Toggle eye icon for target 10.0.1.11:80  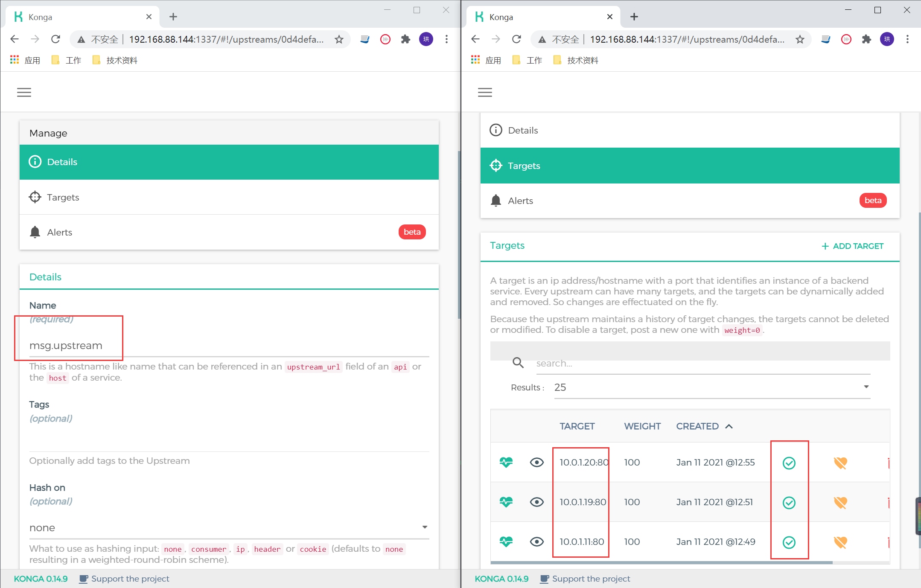[x=536, y=542]
